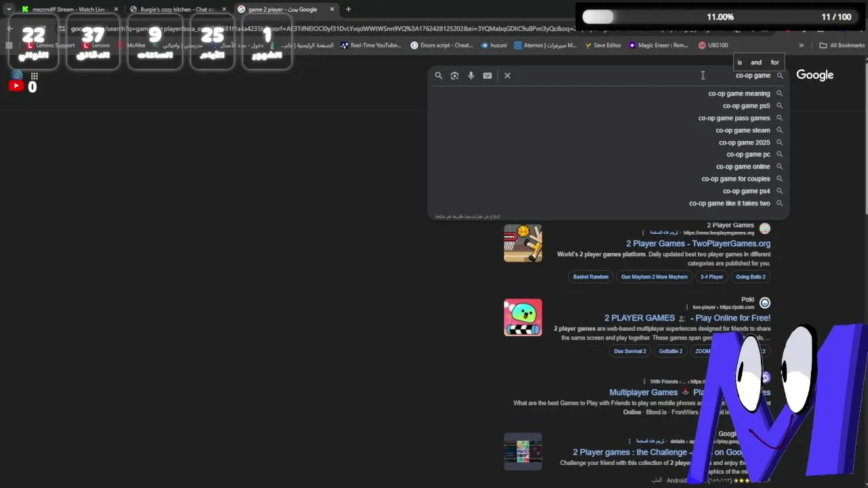Open three-dot menu for Challenge play.google result

pos(629,441)
